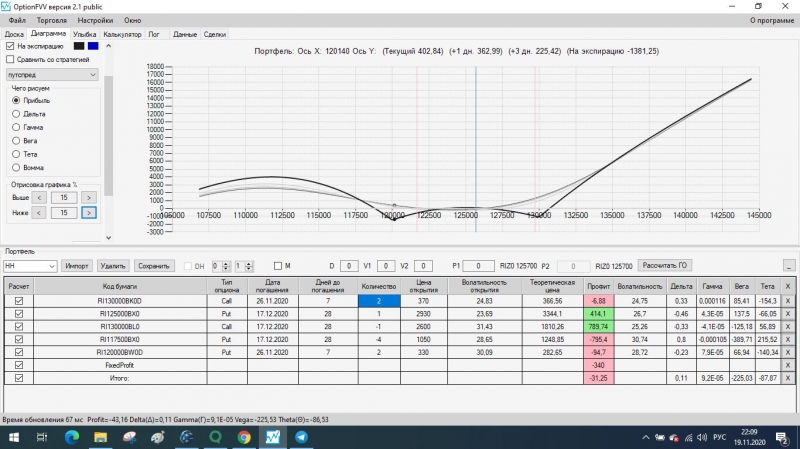Increase the 'Выше' percent with right arrow
The image size is (800, 449).
tap(89, 197)
